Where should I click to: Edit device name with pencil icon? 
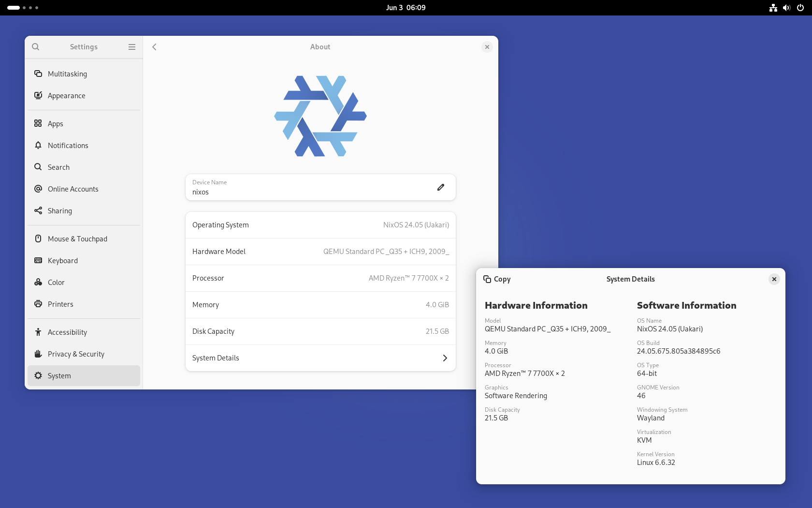point(441,187)
